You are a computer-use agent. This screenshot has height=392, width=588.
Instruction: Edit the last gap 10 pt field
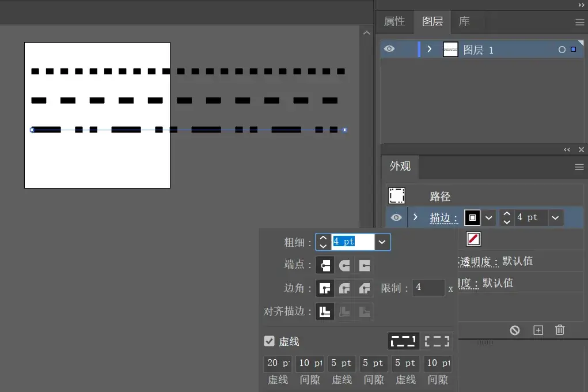(x=437, y=363)
